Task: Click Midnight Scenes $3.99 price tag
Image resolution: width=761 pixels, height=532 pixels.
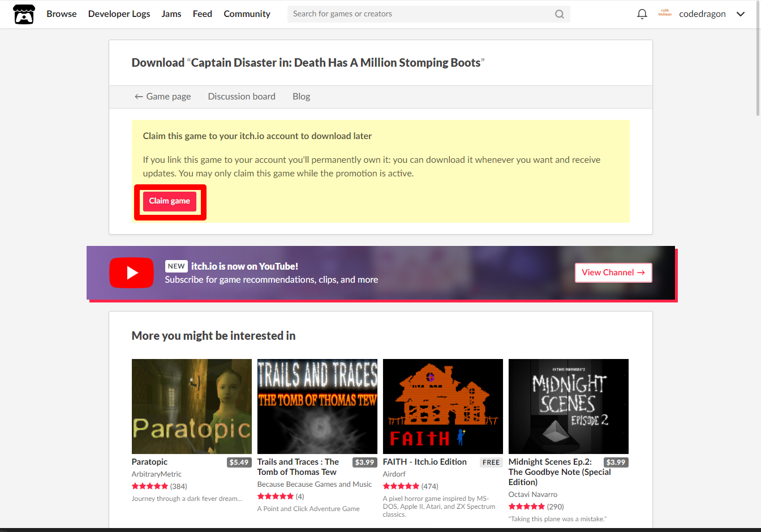Action: point(616,462)
